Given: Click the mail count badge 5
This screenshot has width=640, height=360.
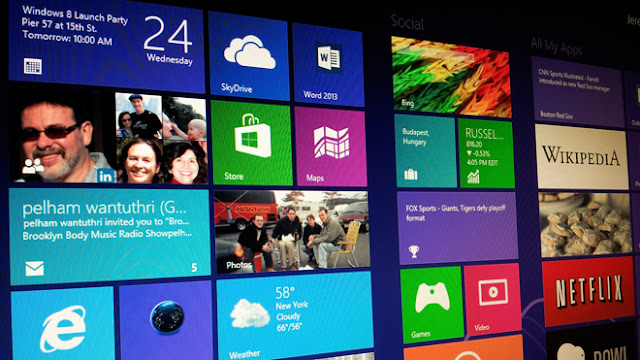Looking at the screenshot, I should click(194, 267).
